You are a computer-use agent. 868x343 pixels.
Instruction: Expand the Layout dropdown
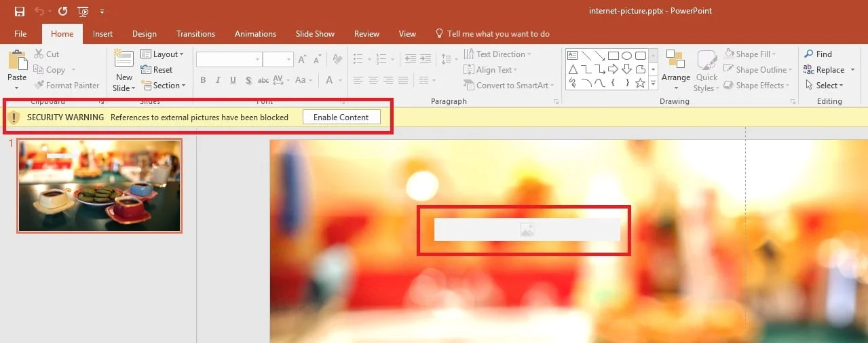[x=163, y=54]
